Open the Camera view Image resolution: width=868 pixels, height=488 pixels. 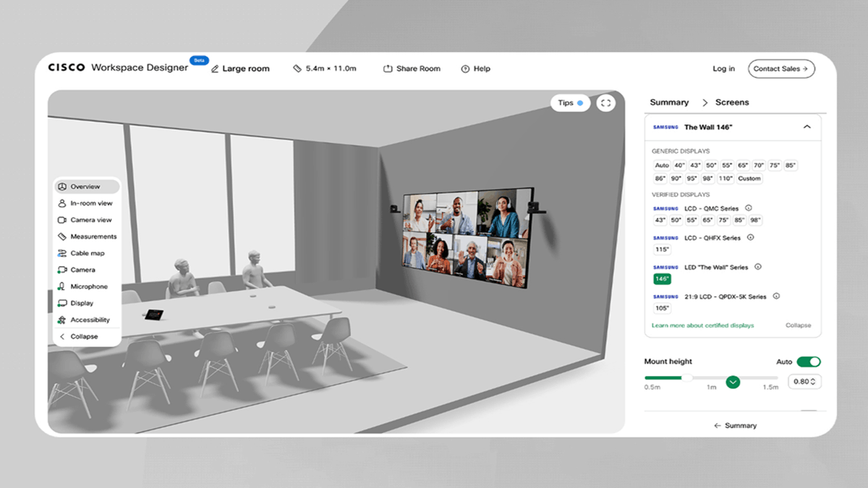coord(87,220)
